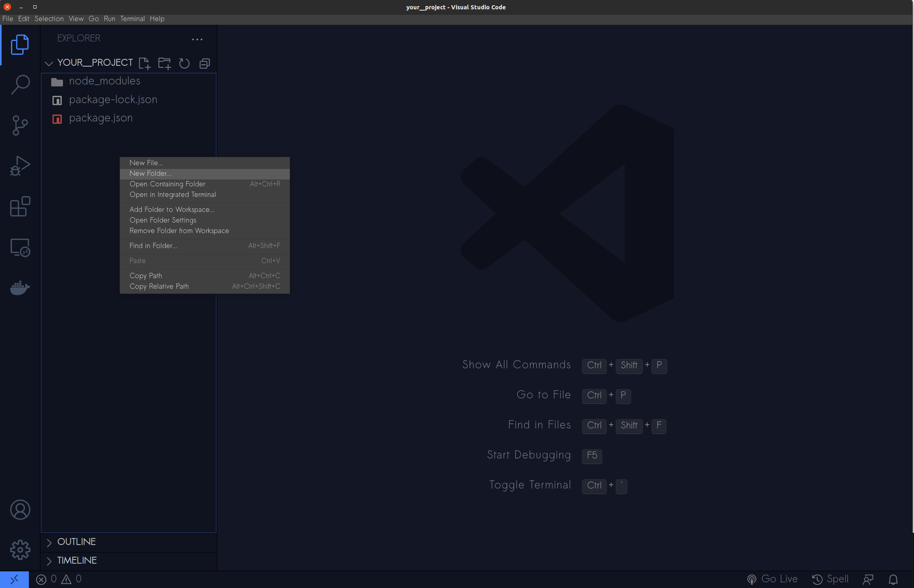The image size is (914, 588).
Task: Open the Manage gear icon
Action: [x=20, y=550]
